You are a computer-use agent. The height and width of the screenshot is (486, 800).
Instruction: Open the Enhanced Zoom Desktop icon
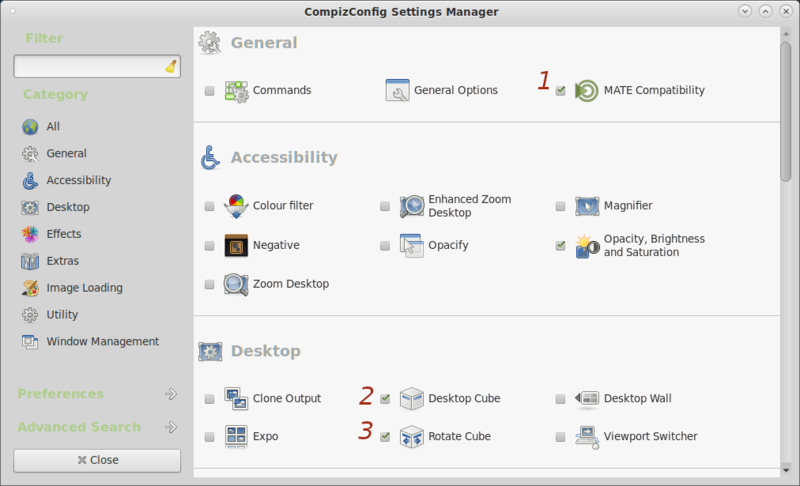(412, 206)
